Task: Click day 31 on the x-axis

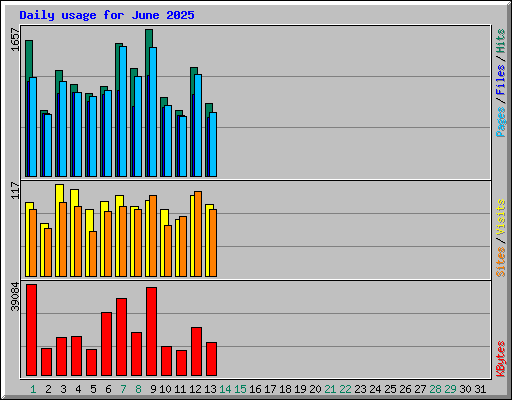Action: tap(480, 389)
